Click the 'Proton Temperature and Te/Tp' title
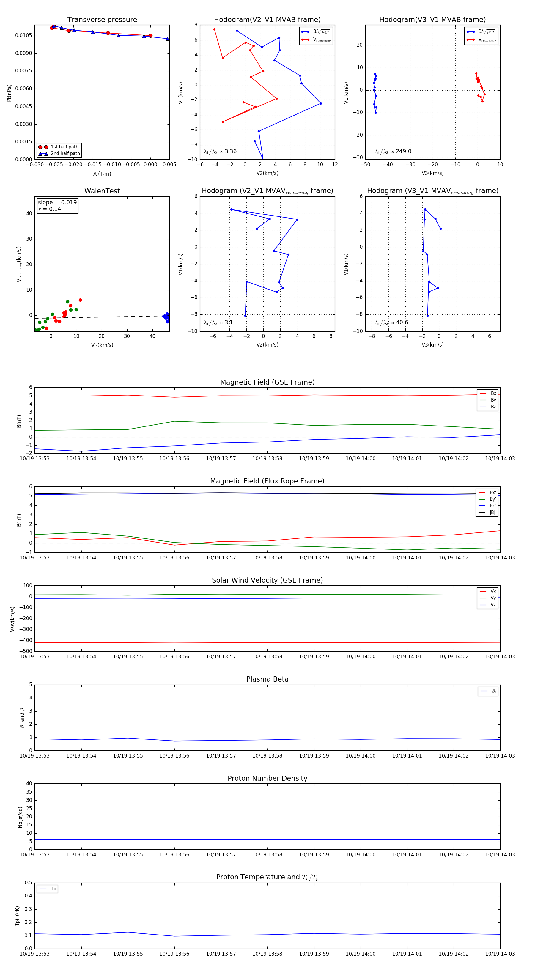535x980 pixels. click(267, 877)
